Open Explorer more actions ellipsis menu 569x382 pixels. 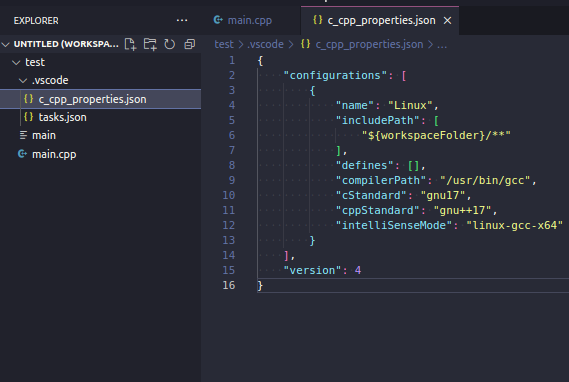[x=182, y=21]
